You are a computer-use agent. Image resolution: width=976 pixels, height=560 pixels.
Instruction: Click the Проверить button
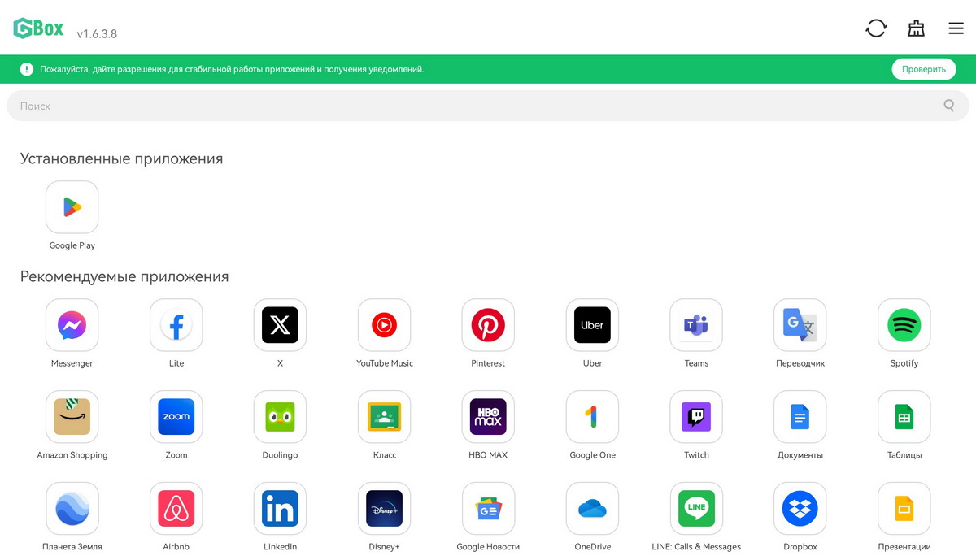[924, 69]
